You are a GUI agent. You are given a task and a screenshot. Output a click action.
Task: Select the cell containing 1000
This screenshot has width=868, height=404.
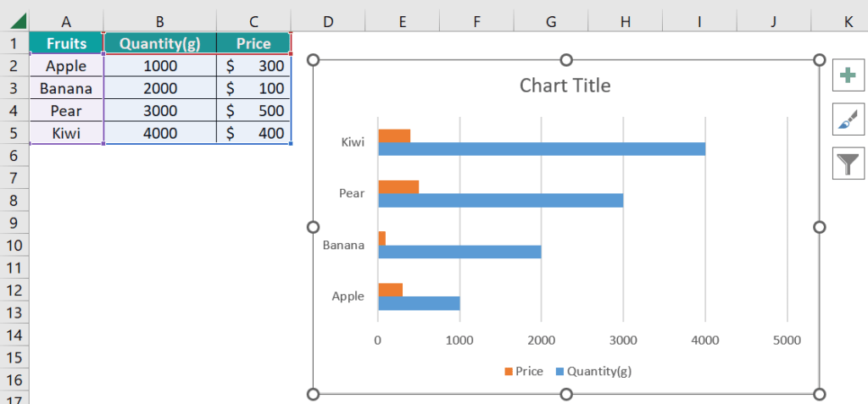[160, 66]
